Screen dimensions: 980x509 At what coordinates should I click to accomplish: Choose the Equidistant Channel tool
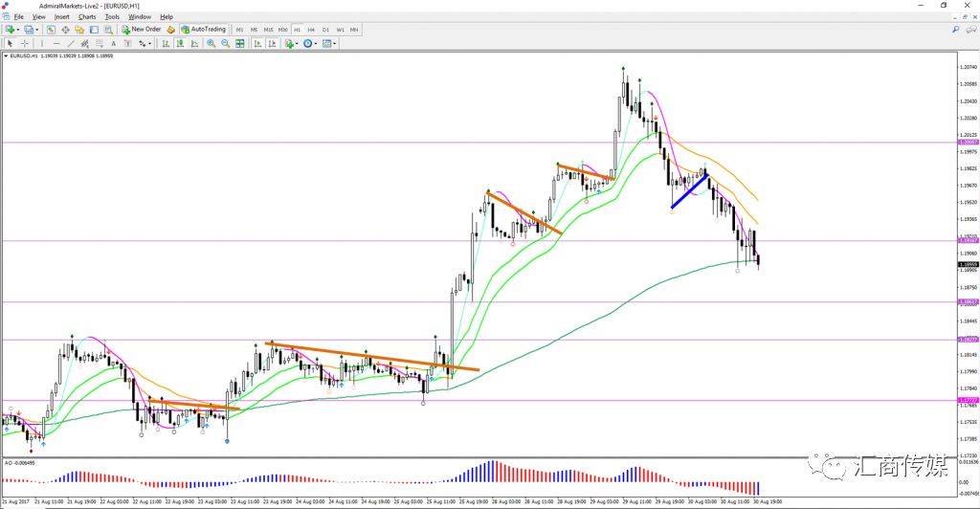(84, 44)
